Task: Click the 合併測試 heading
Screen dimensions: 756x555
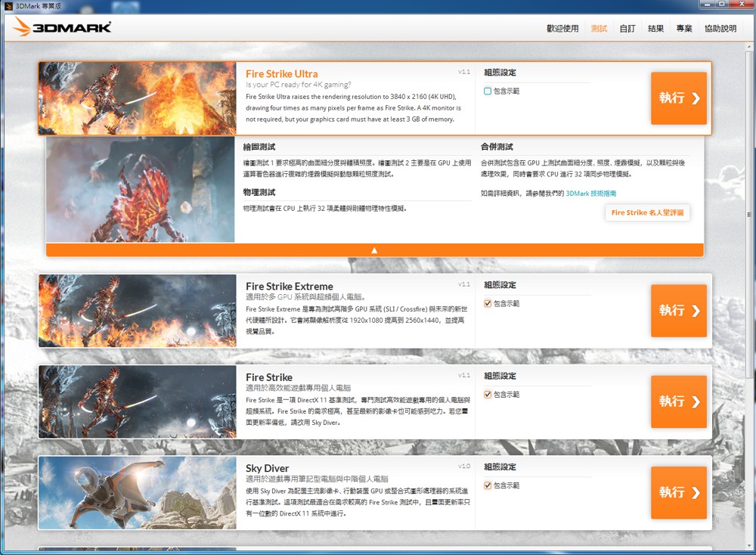Action: (x=497, y=147)
